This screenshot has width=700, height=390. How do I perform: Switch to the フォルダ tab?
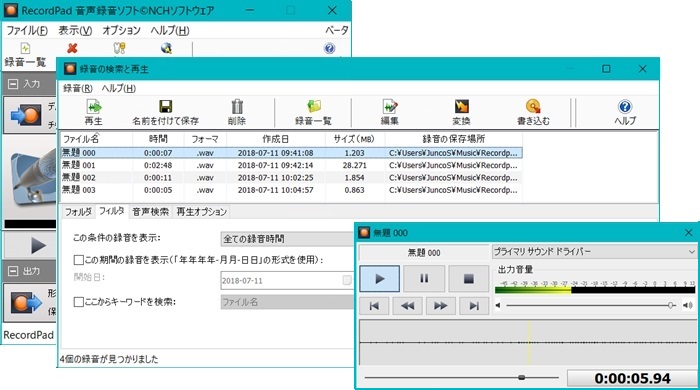[78, 212]
